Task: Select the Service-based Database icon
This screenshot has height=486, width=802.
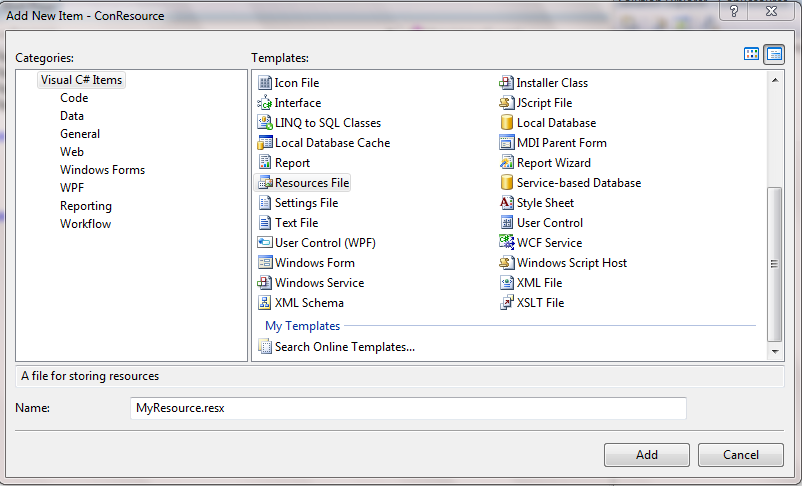Action: [506, 183]
